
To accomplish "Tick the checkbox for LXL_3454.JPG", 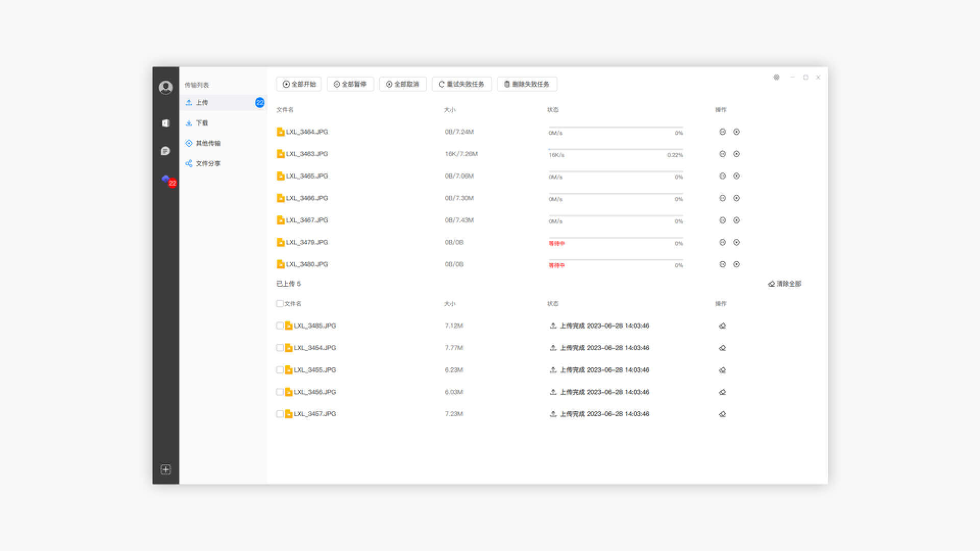I will 280,348.
